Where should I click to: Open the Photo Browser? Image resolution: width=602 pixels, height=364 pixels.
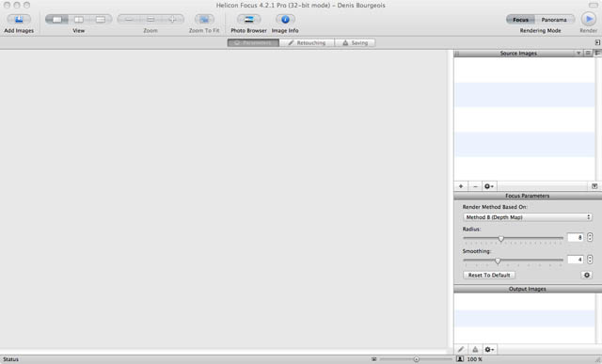pyautogui.click(x=248, y=19)
